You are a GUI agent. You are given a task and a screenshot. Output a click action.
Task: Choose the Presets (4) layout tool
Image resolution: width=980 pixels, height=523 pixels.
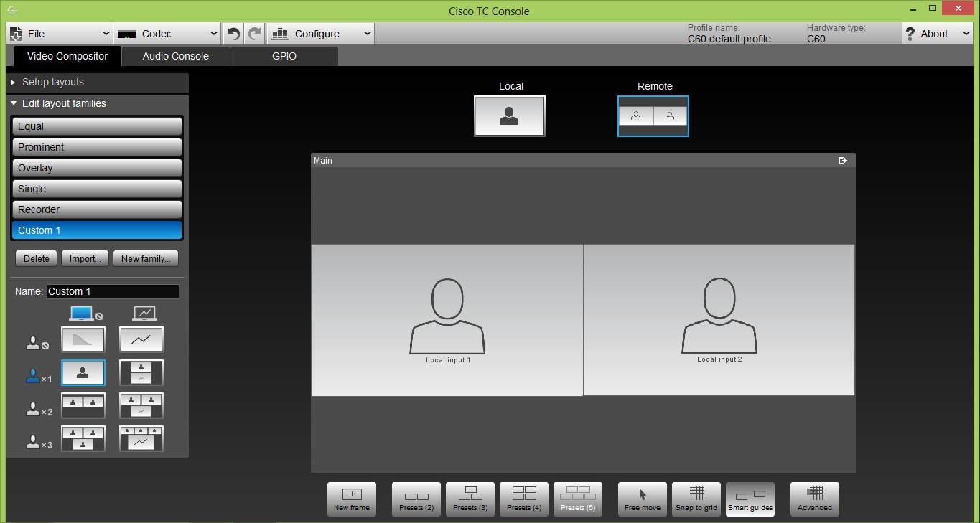click(523, 499)
